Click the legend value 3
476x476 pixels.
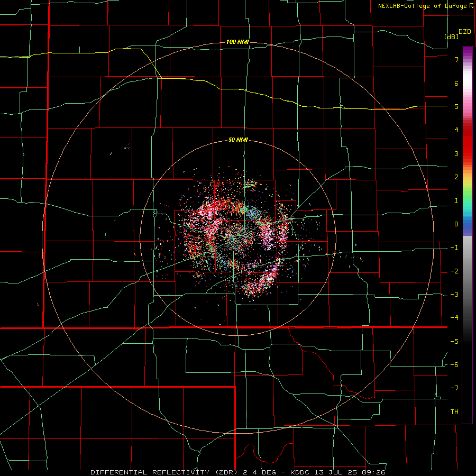[456, 153]
